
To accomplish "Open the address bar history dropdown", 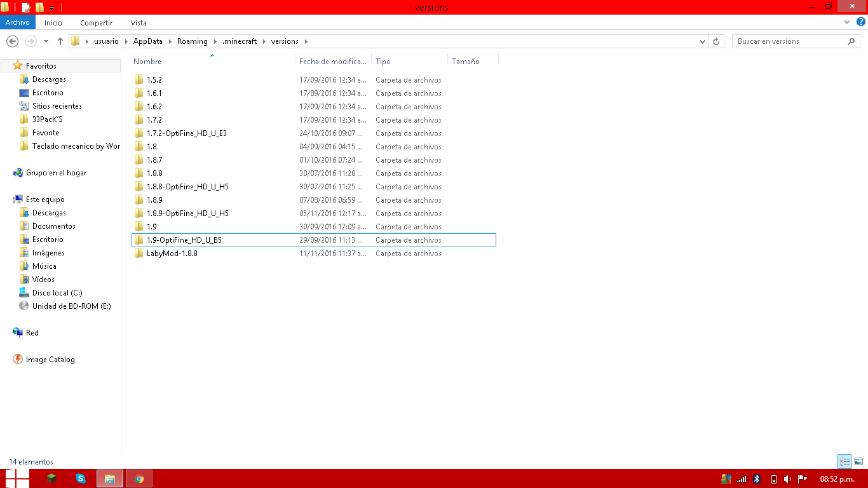I will [x=702, y=41].
